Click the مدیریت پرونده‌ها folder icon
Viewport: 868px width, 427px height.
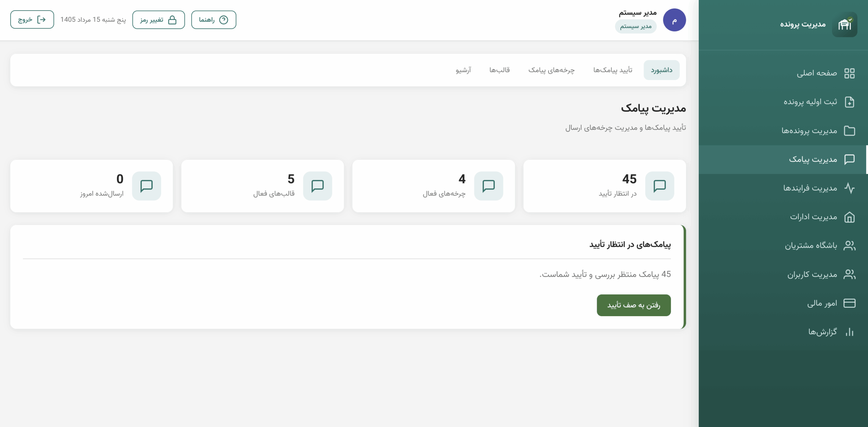(849, 131)
